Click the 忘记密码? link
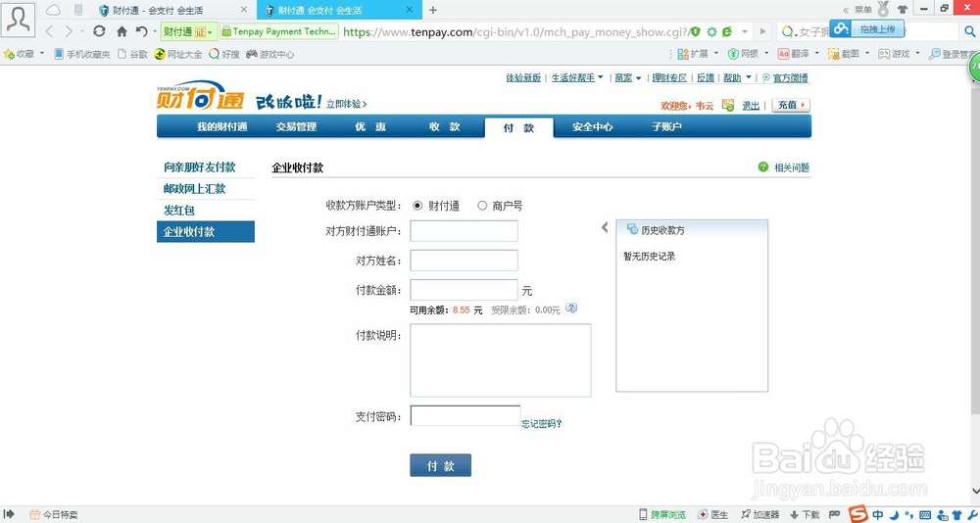 point(541,424)
